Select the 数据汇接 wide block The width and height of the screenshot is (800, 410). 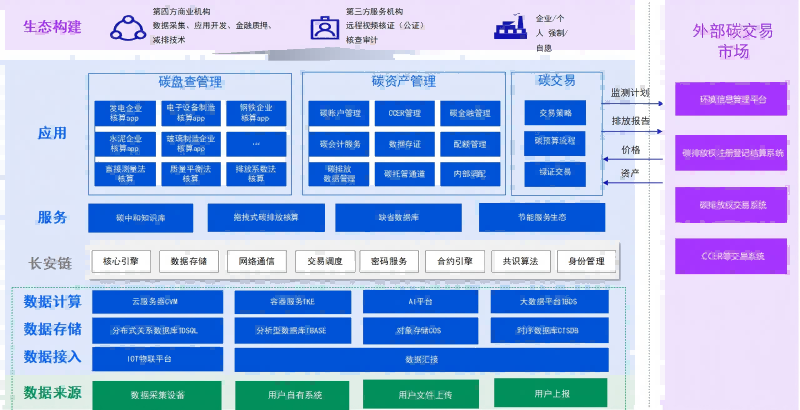[x=421, y=358]
